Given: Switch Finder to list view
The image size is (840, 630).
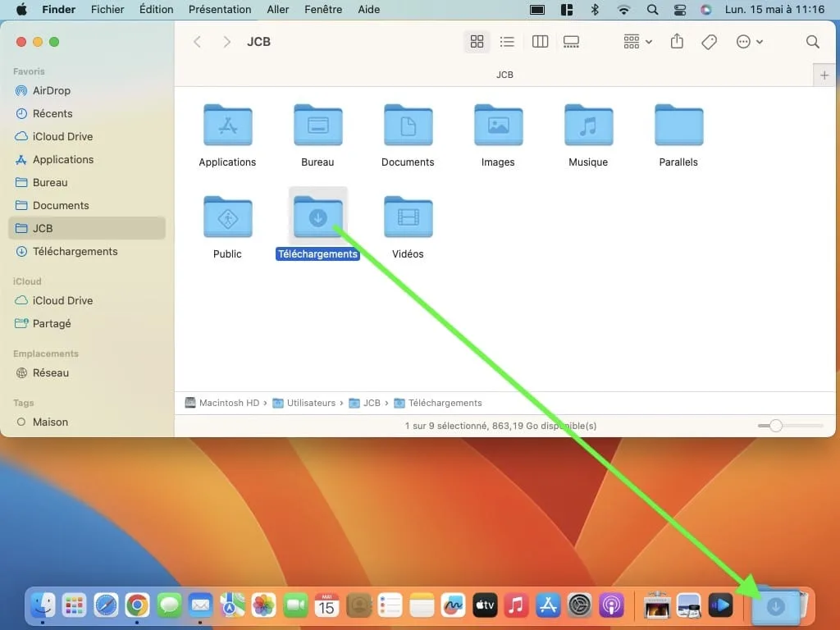Looking at the screenshot, I should 507,42.
